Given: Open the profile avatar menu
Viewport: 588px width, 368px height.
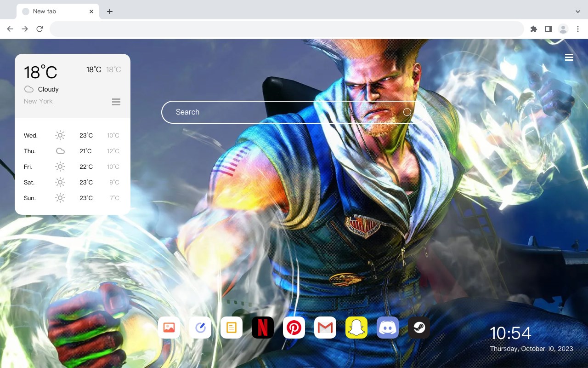Looking at the screenshot, I should (x=563, y=29).
